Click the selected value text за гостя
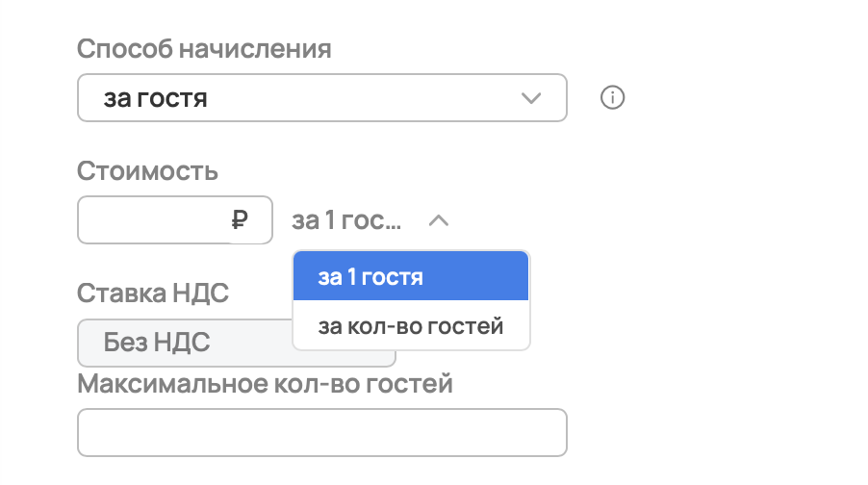The width and height of the screenshot is (868, 485). (x=155, y=98)
